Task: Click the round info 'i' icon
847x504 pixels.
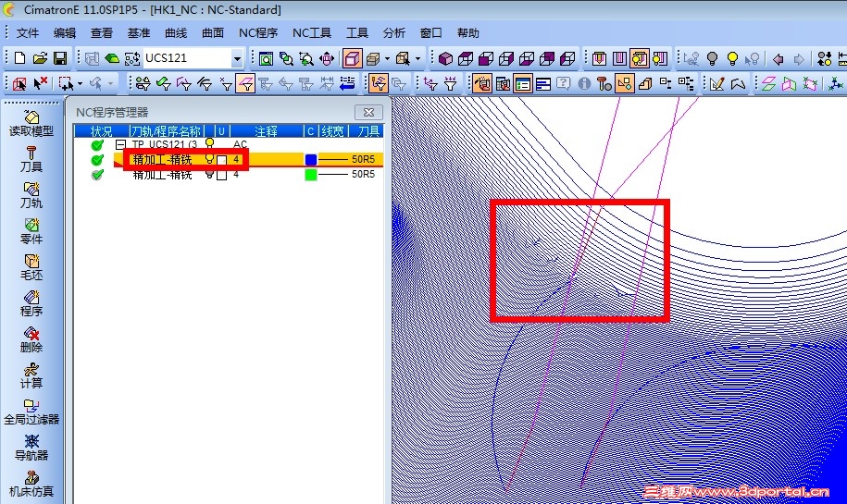Action: (x=584, y=83)
